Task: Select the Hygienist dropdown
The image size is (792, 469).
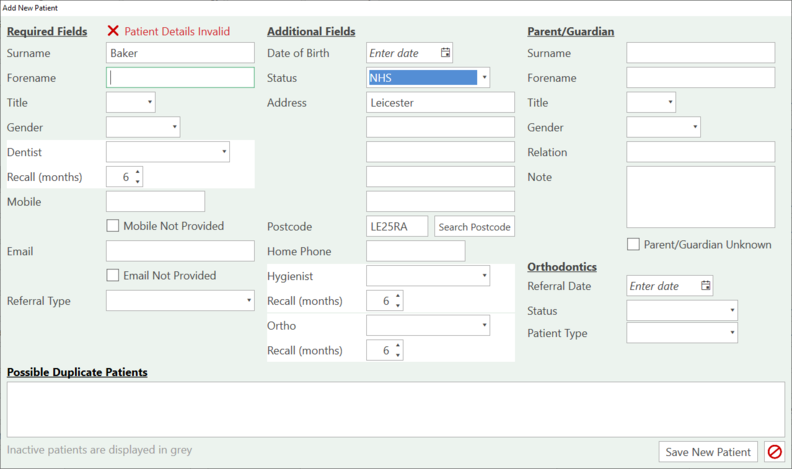Action: tap(427, 276)
